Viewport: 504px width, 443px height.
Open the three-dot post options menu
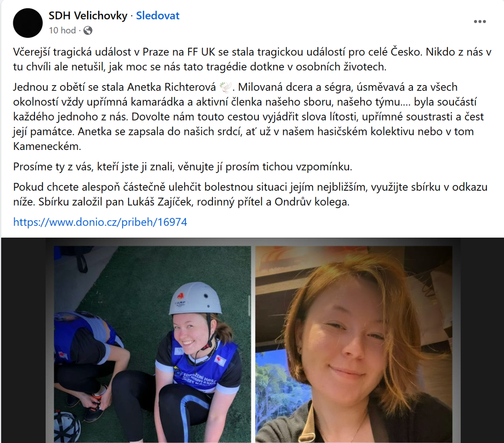point(479,22)
